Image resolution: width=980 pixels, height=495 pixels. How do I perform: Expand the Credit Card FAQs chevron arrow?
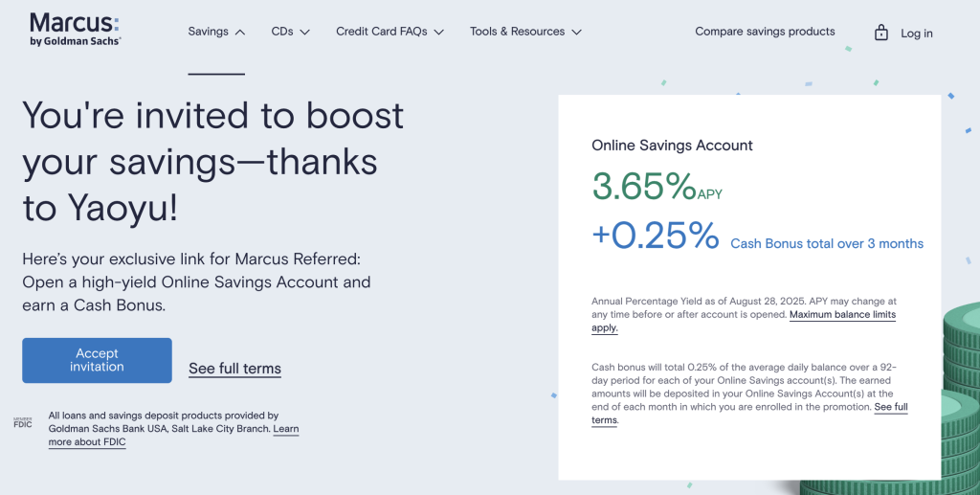(x=439, y=33)
